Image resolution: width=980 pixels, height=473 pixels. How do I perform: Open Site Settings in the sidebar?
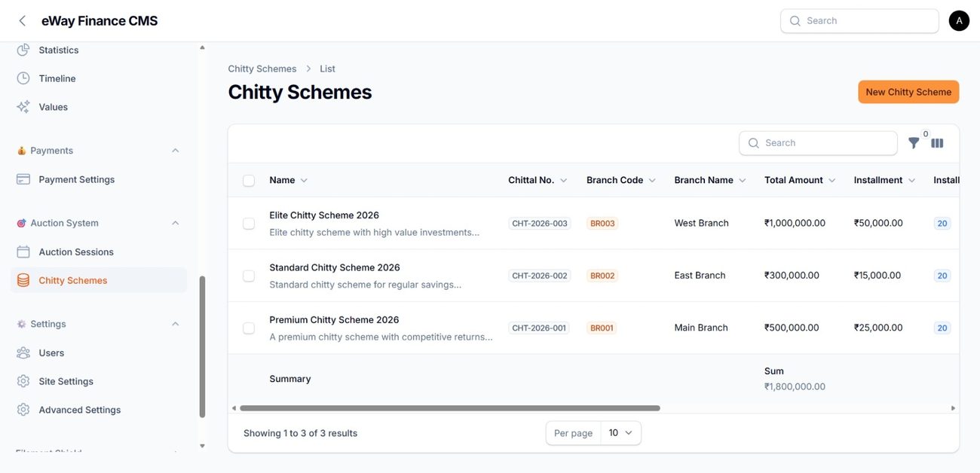pyautogui.click(x=66, y=381)
